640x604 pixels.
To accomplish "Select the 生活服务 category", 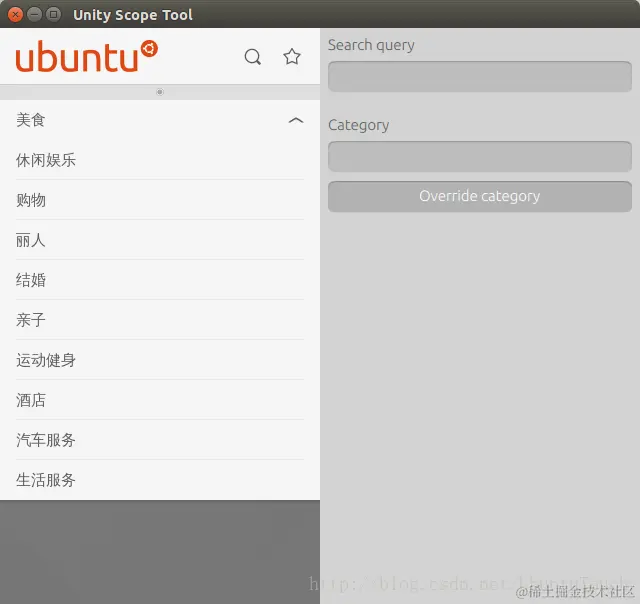I will point(160,480).
